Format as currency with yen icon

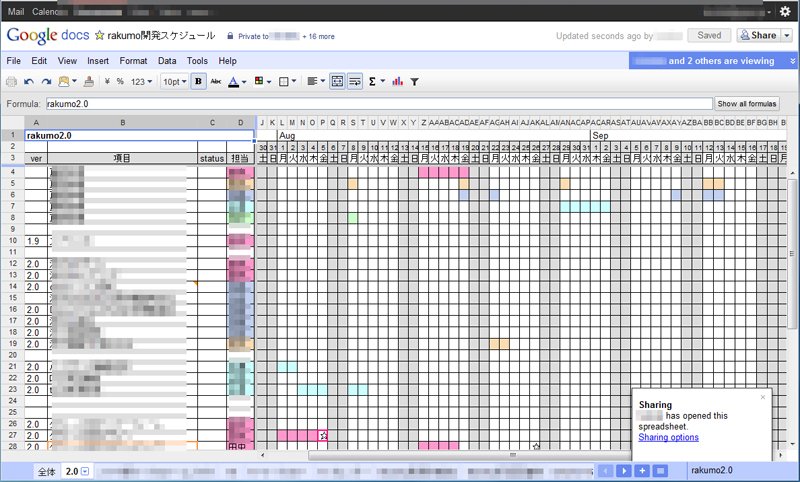[x=107, y=82]
